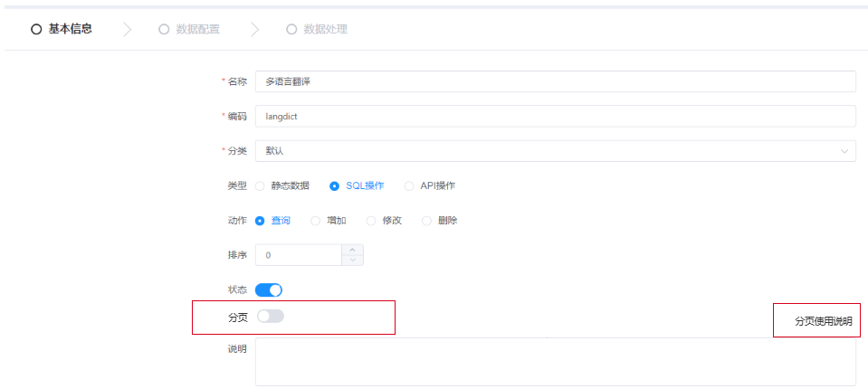
Task: Choose the 修改 action radio button
Action: click(371, 221)
